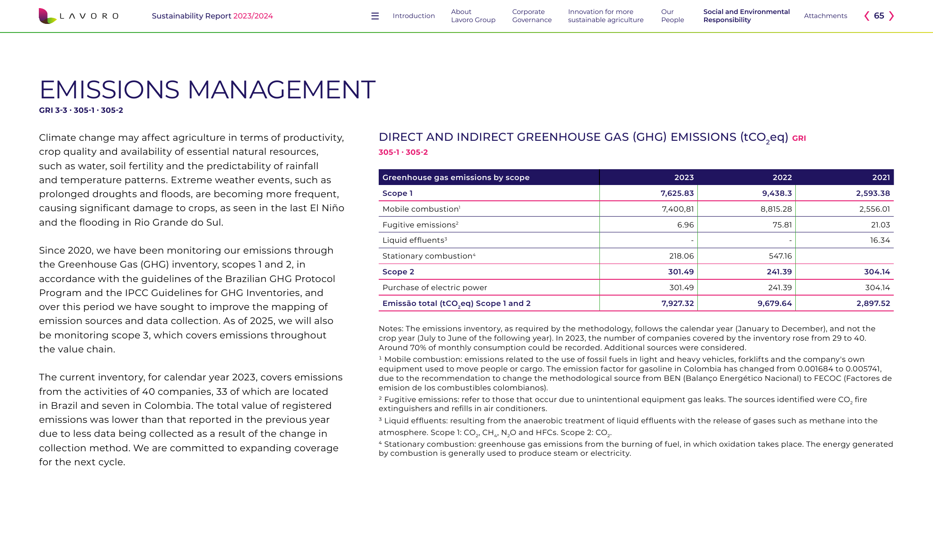Open About Lavoro Group section
Viewport: 933px width, 560px height.
pyautogui.click(x=473, y=16)
